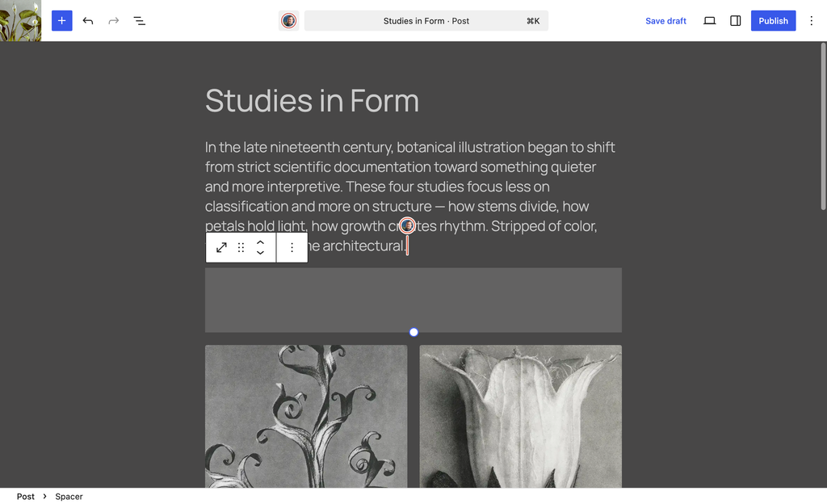Toggle the Settings sidebar panel
This screenshot has width=827, height=504.
(x=735, y=20)
